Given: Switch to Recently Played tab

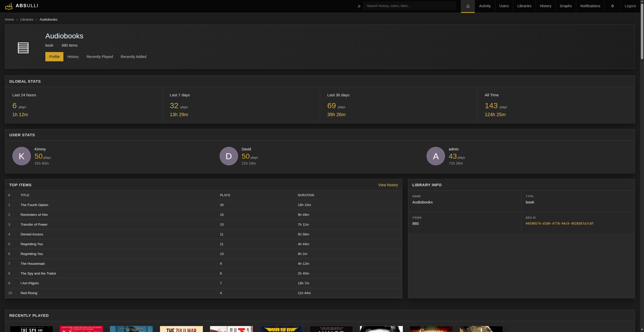Looking at the screenshot, I should coord(100,57).
